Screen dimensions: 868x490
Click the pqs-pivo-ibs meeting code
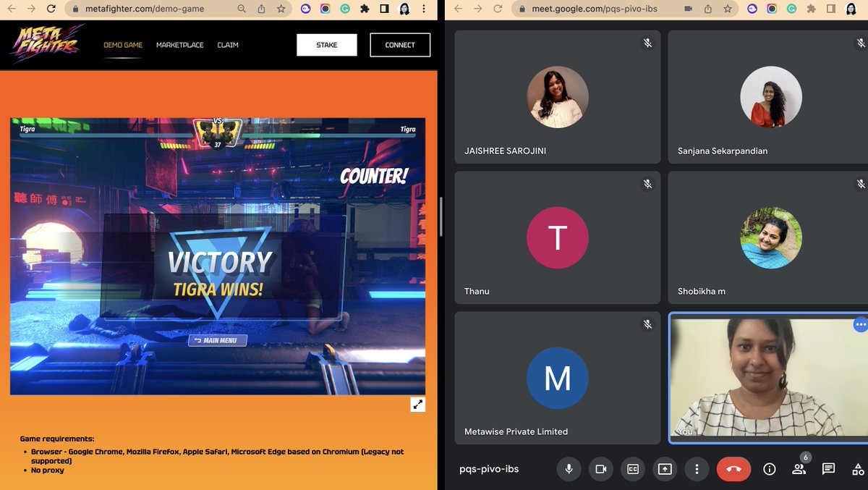(489, 469)
